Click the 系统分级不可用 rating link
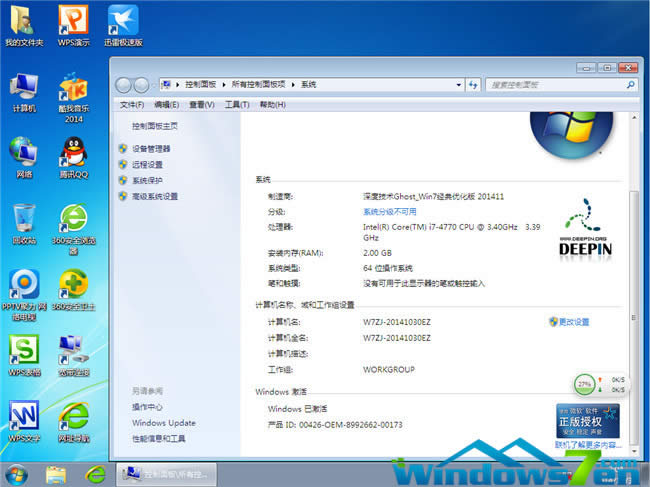This screenshot has height=487, width=650. [x=390, y=212]
